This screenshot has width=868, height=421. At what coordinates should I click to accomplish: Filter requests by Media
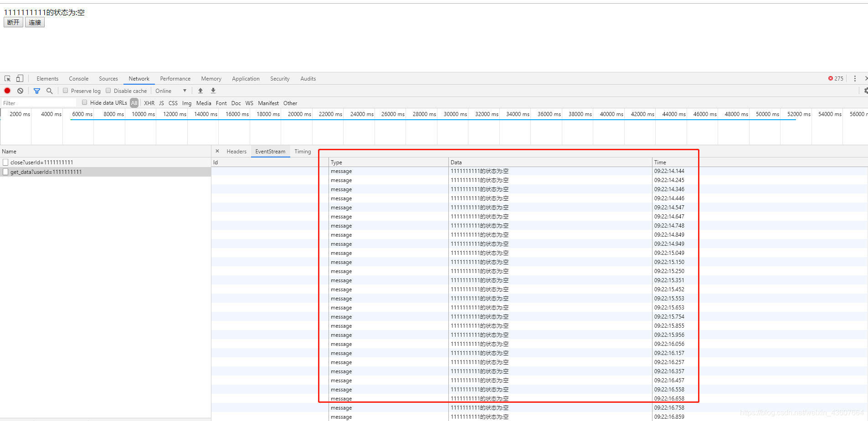(x=204, y=103)
